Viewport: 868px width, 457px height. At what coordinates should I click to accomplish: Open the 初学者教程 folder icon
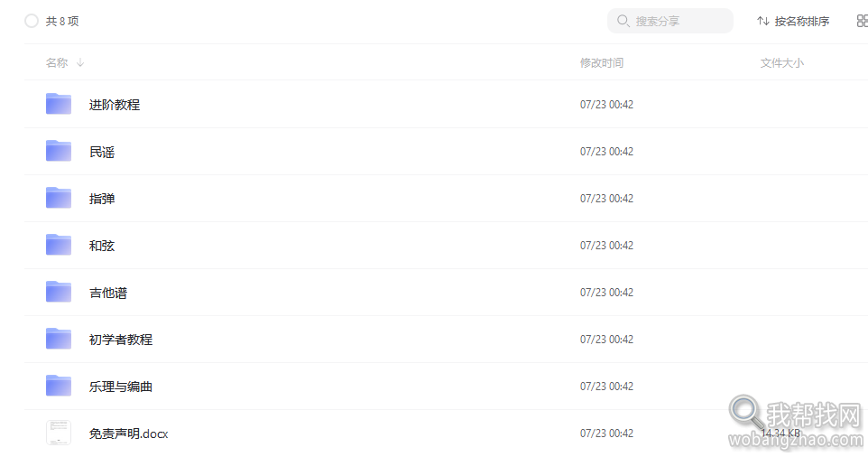[59, 339]
